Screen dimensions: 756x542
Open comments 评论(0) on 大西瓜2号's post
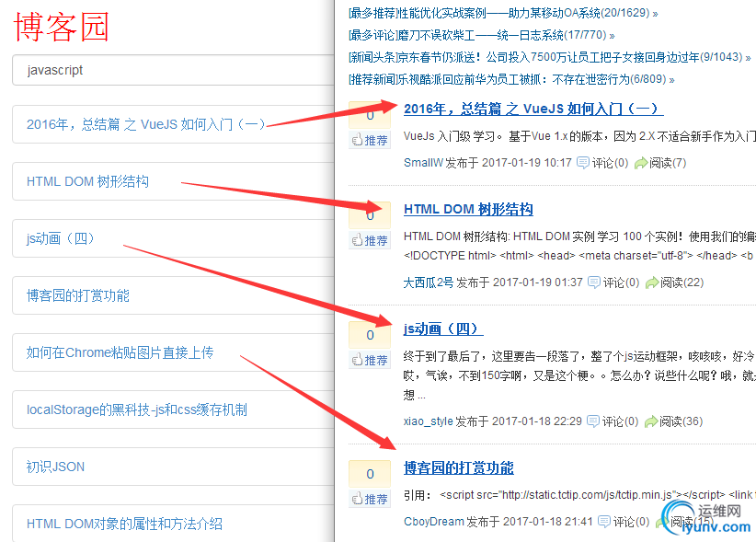pos(613,283)
